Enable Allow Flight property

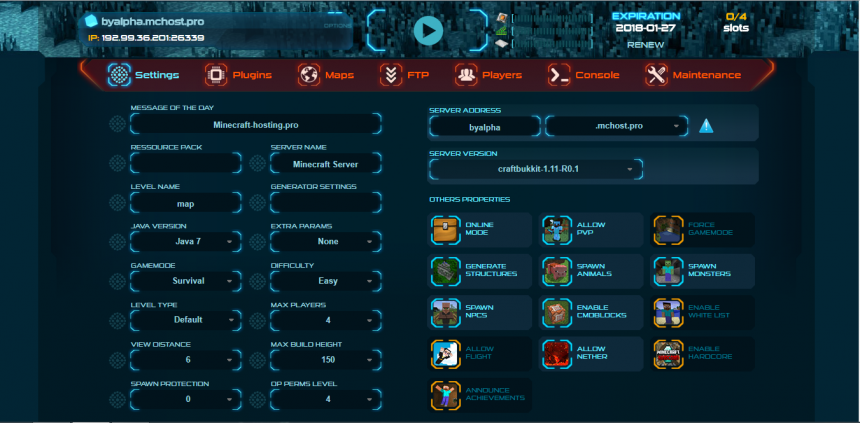pyautogui.click(x=479, y=354)
